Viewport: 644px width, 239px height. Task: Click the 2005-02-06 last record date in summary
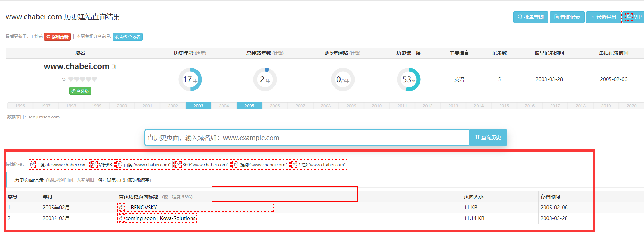pos(614,79)
